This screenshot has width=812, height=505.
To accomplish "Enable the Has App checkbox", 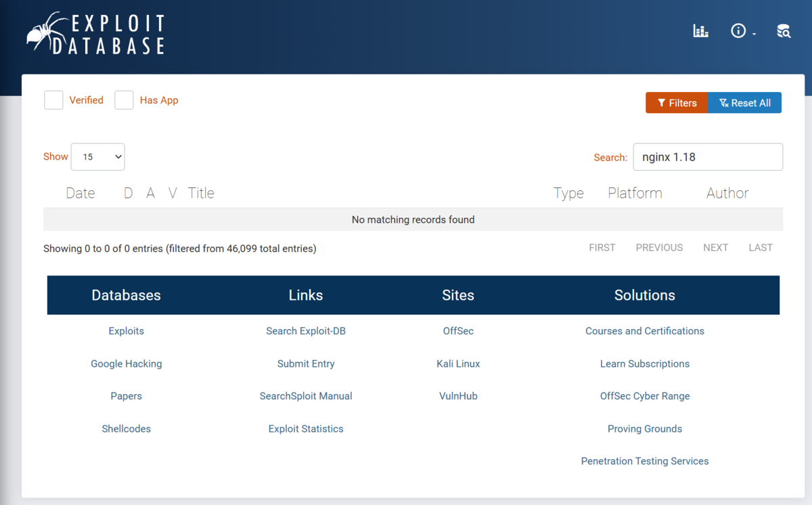I will 124,100.
